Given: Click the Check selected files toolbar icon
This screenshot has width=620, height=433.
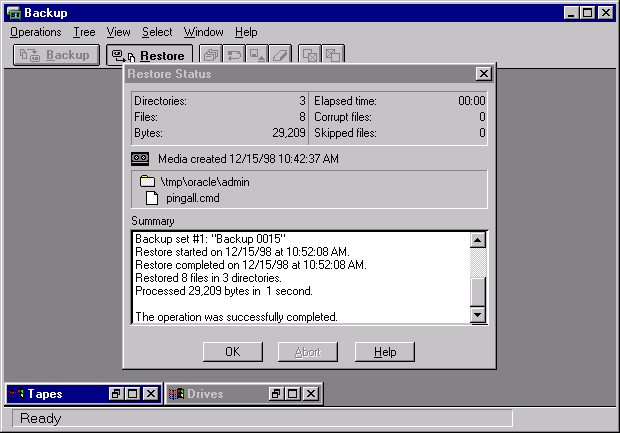Looking at the screenshot, I should point(310,54).
